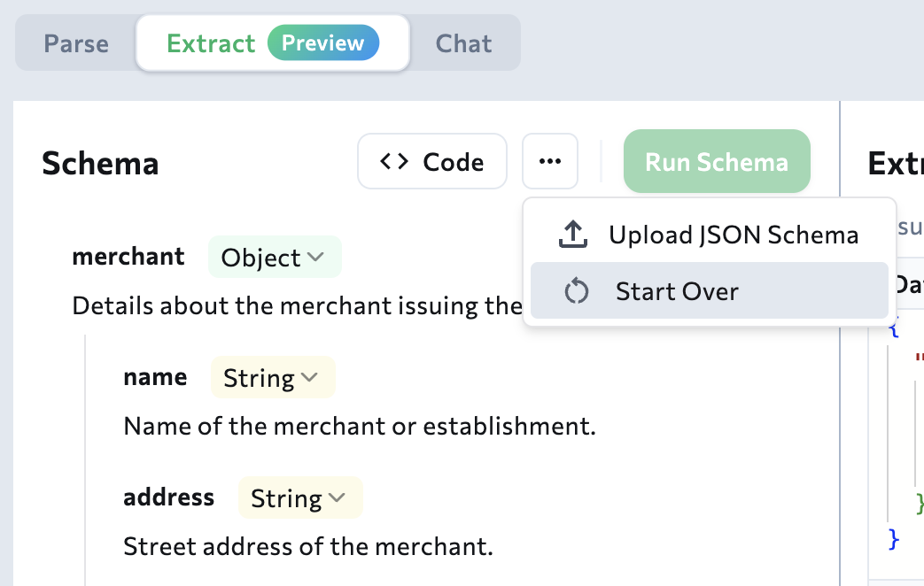Click the circular refresh icon beside Start Over
924x586 pixels.
click(x=575, y=290)
